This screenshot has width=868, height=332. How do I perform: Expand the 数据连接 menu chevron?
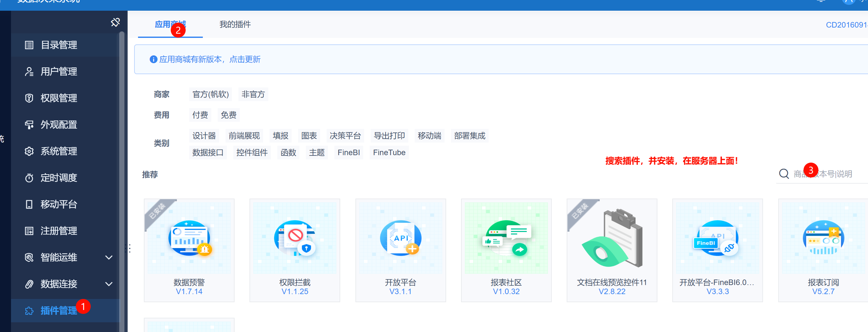click(109, 284)
